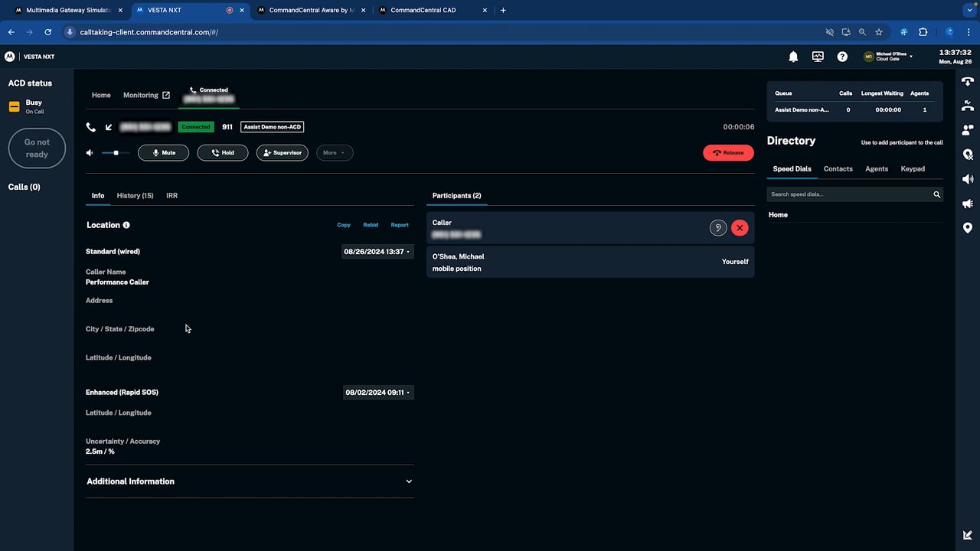
Task: Open the Keypad directory tab
Action: coord(913,169)
